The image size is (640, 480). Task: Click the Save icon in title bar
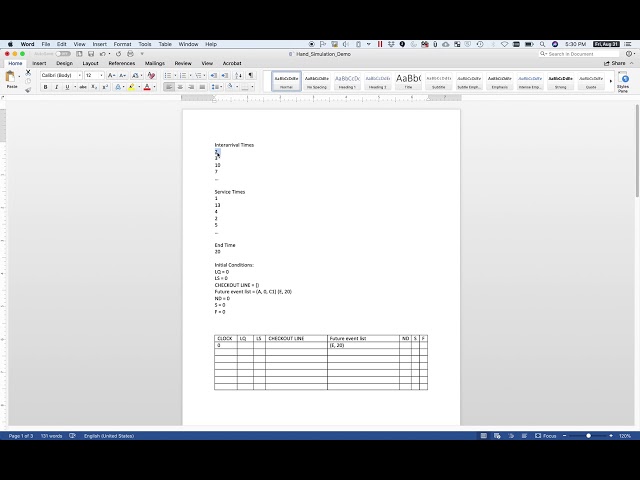click(91, 54)
